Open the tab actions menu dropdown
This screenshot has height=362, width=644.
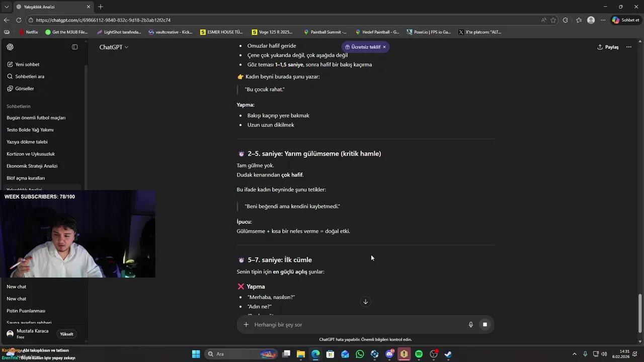pyautogui.click(x=6, y=7)
